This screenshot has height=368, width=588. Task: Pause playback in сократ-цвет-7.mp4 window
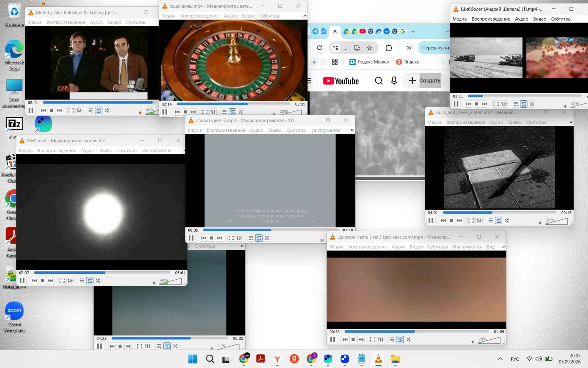[x=191, y=238]
